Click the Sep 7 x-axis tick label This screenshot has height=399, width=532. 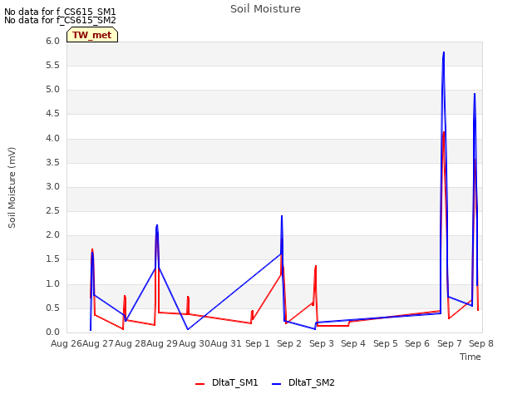pos(450,343)
